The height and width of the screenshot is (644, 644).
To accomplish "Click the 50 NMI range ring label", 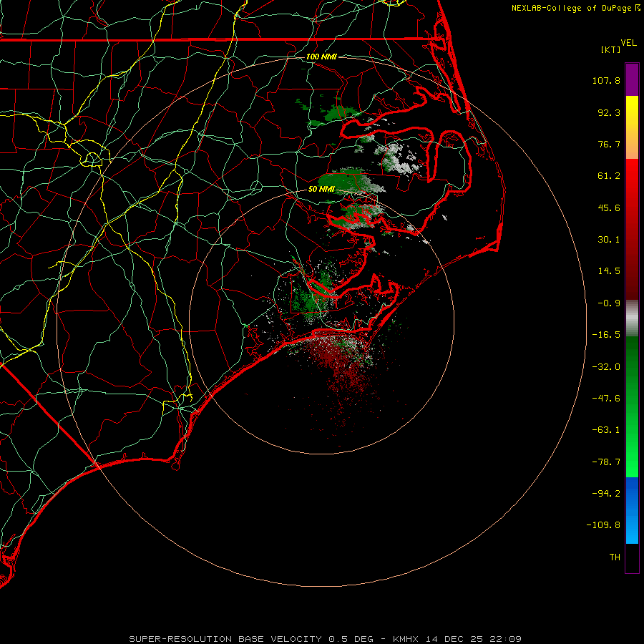I will click(321, 189).
